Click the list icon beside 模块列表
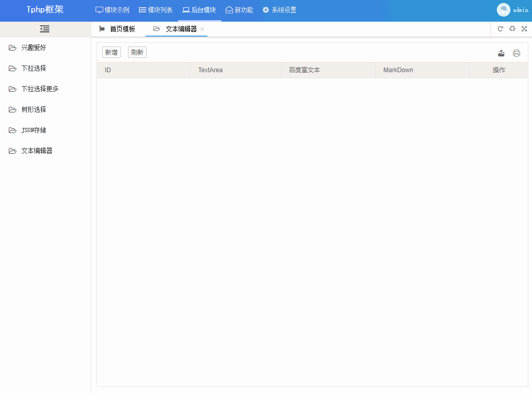 [142, 10]
